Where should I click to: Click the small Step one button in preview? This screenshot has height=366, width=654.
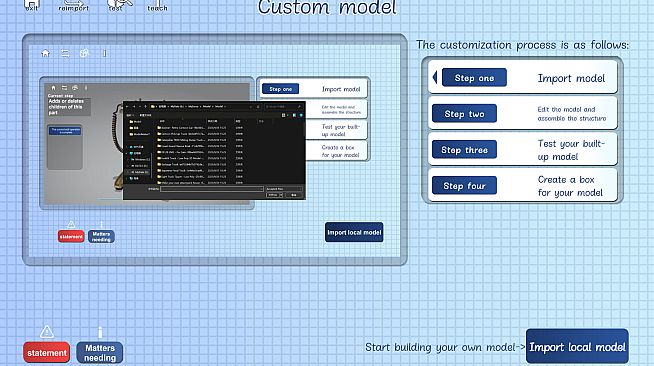tap(280, 89)
